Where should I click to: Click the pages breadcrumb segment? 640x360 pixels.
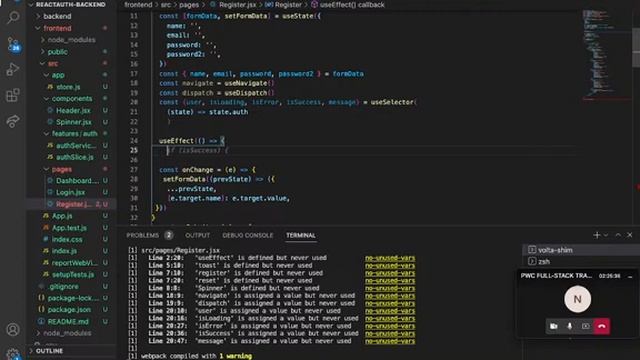[189, 5]
